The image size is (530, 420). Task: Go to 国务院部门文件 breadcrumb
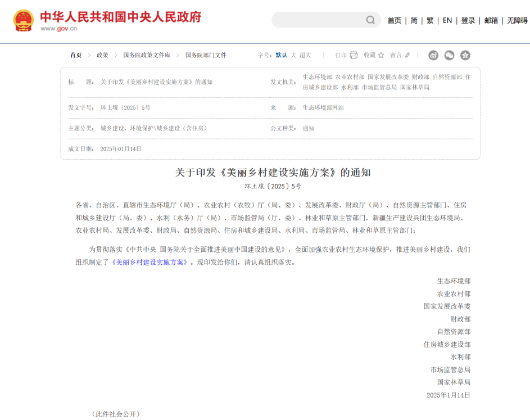click(x=206, y=55)
